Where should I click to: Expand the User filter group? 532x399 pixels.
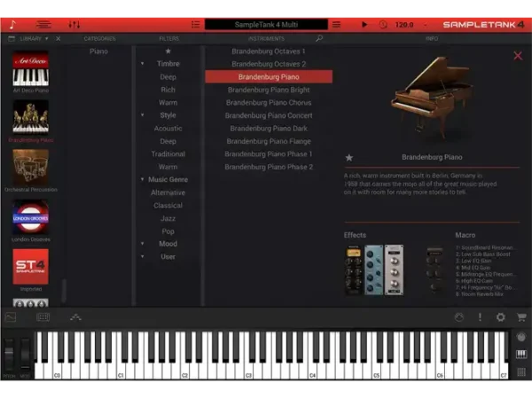pos(143,256)
